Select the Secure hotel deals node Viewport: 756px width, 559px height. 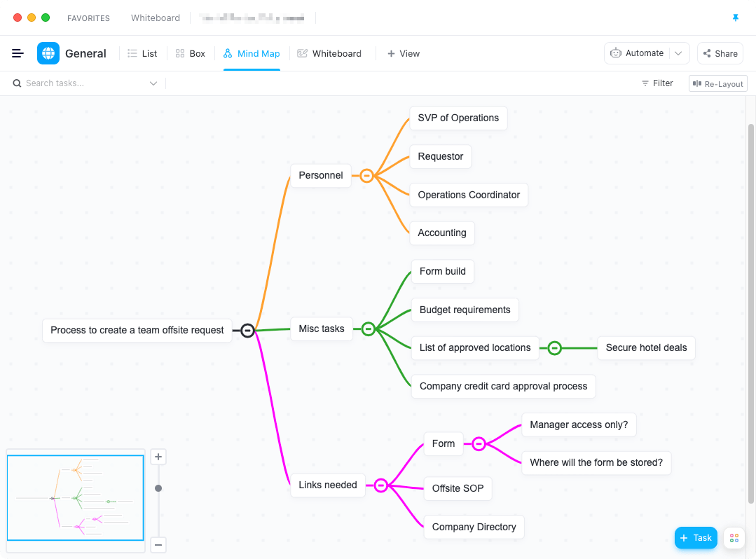[646, 347]
